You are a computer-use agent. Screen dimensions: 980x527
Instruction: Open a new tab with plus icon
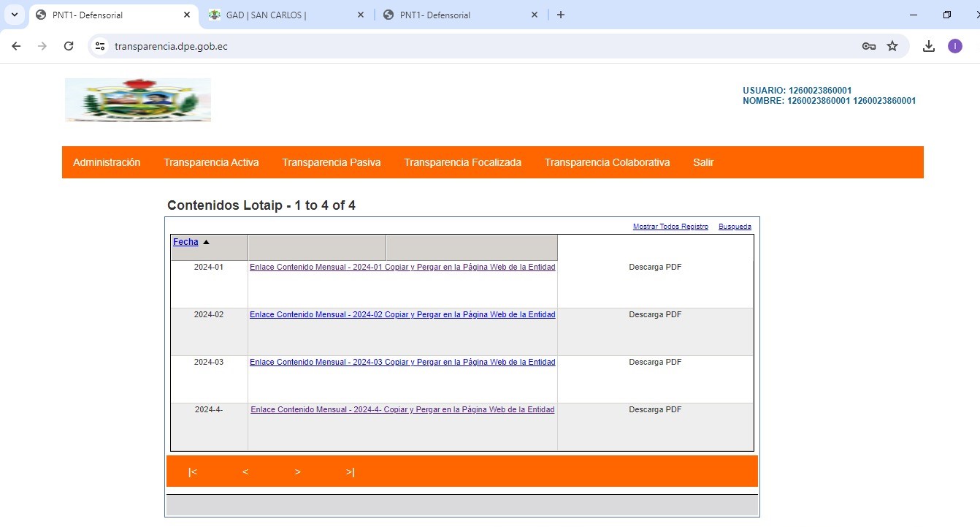pos(561,15)
